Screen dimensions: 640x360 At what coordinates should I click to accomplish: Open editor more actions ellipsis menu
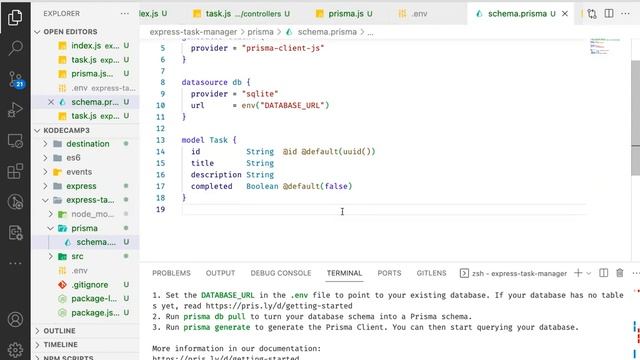625,13
